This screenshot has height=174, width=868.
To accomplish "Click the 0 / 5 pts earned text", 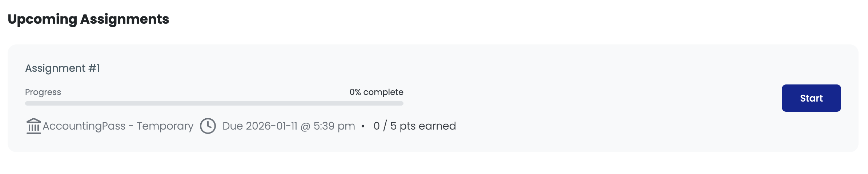I will point(414,126).
